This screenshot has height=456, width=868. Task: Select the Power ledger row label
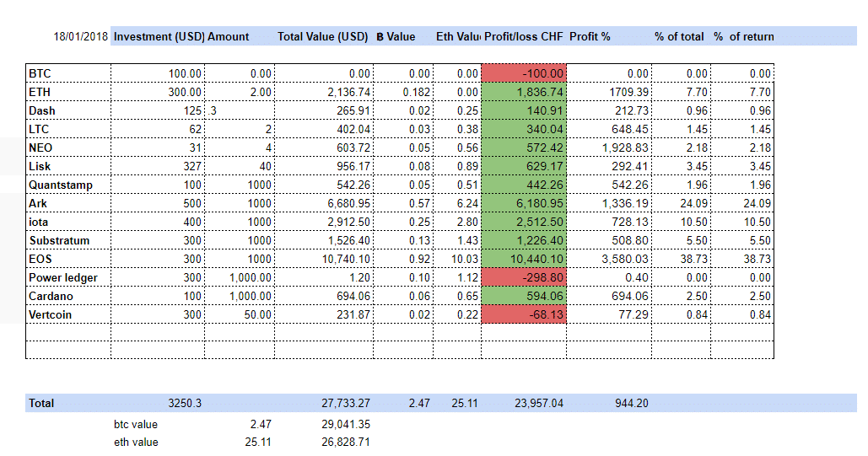[x=63, y=277]
